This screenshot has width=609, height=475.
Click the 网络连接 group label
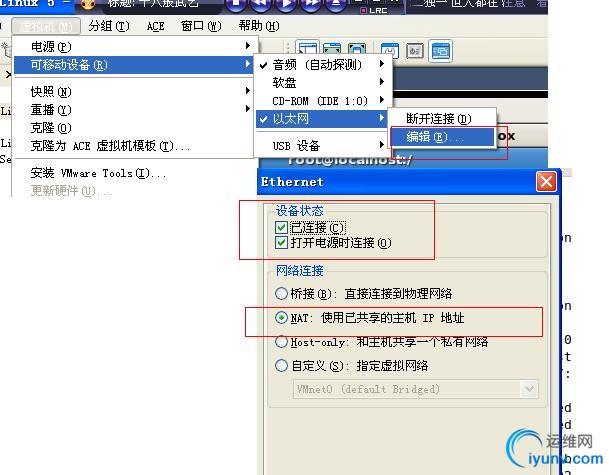coord(299,271)
